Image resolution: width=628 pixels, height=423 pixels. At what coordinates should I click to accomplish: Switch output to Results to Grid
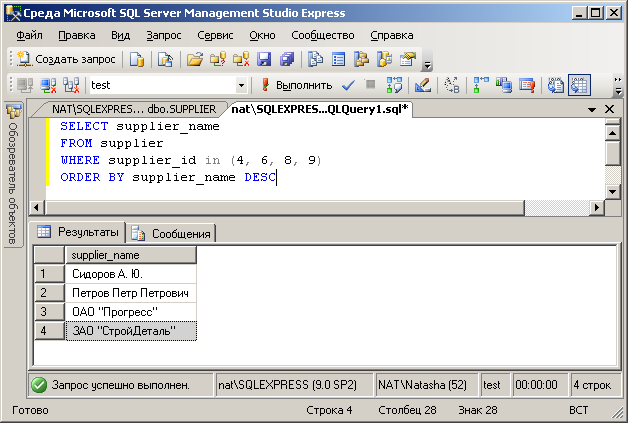point(579,85)
